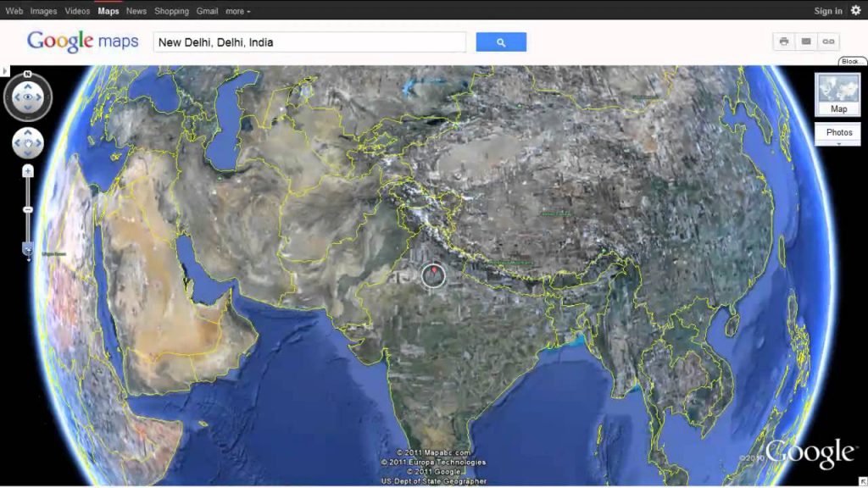Viewport: 868px width, 488px height.
Task: Click the eye icon in the look joystick
Action: coord(28,97)
